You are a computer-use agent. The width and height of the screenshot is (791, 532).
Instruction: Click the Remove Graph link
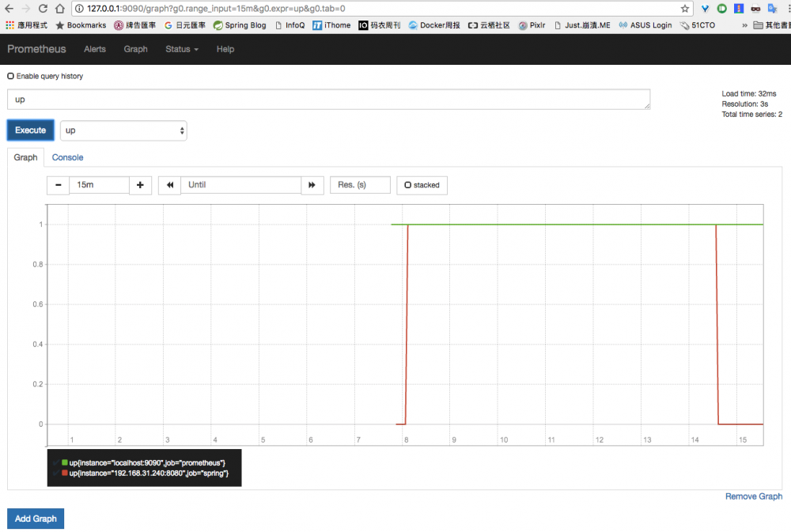[753, 496]
